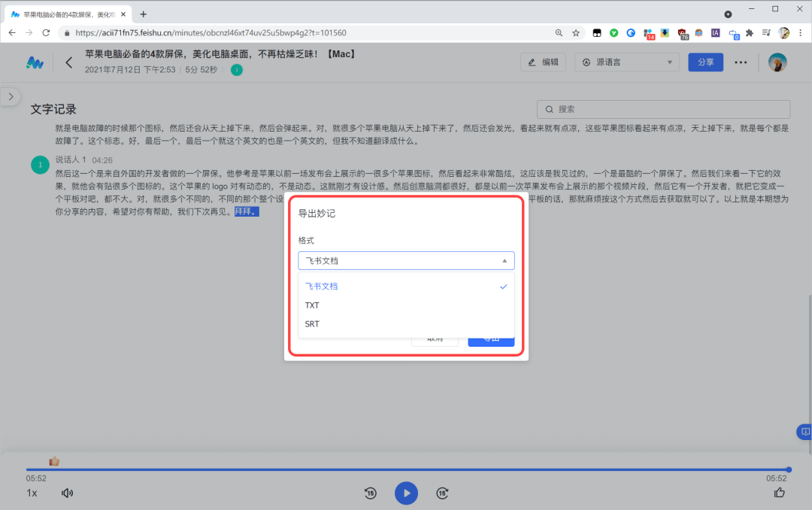Screen dimensions: 812x510
Task: Click the green participant badge in header
Action: click(237, 69)
